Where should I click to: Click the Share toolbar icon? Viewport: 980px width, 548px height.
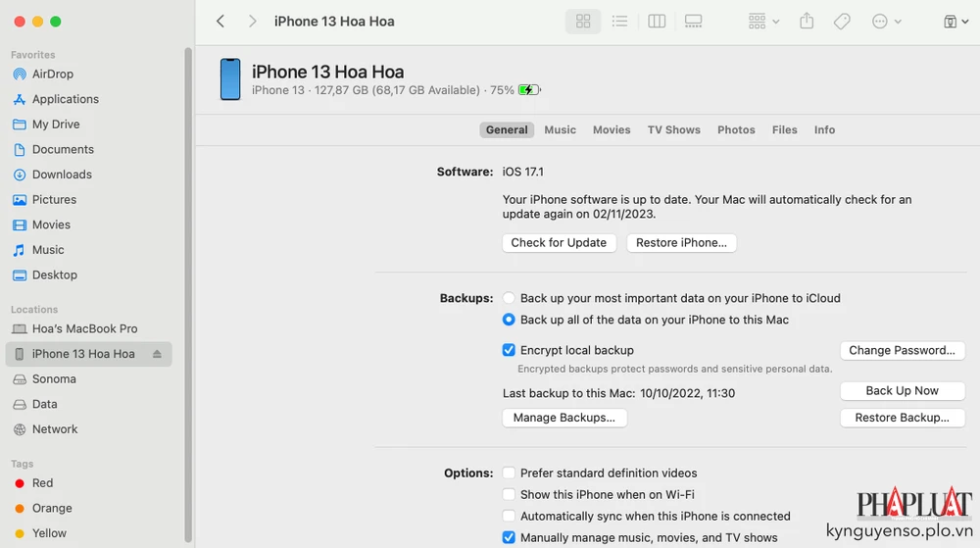[807, 22]
